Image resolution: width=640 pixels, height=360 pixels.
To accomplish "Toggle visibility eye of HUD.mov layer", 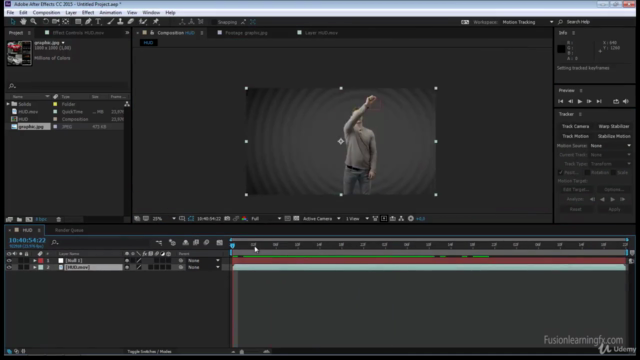I will click(x=9, y=267).
